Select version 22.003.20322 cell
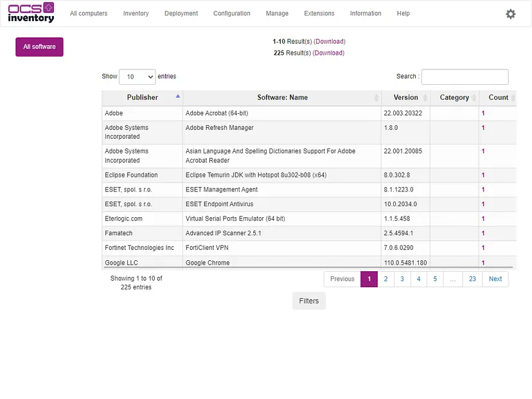532x399 pixels. tap(406, 113)
